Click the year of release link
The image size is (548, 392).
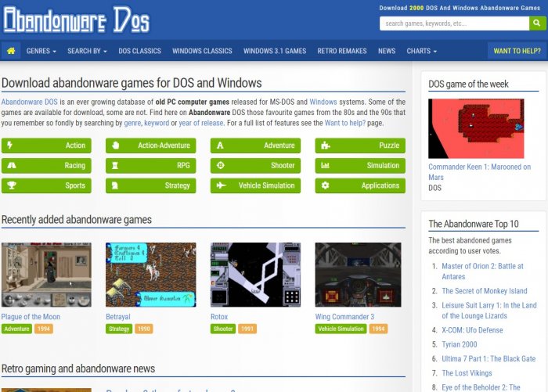click(201, 123)
